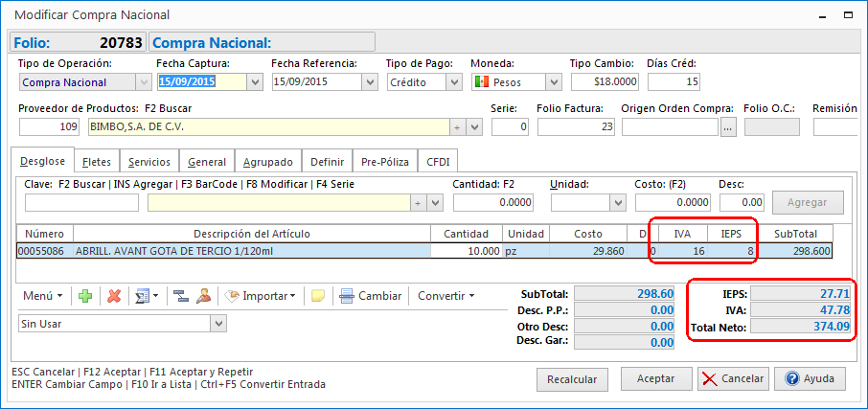Click the yellow sticky note icon
868x409 pixels.
click(x=317, y=296)
